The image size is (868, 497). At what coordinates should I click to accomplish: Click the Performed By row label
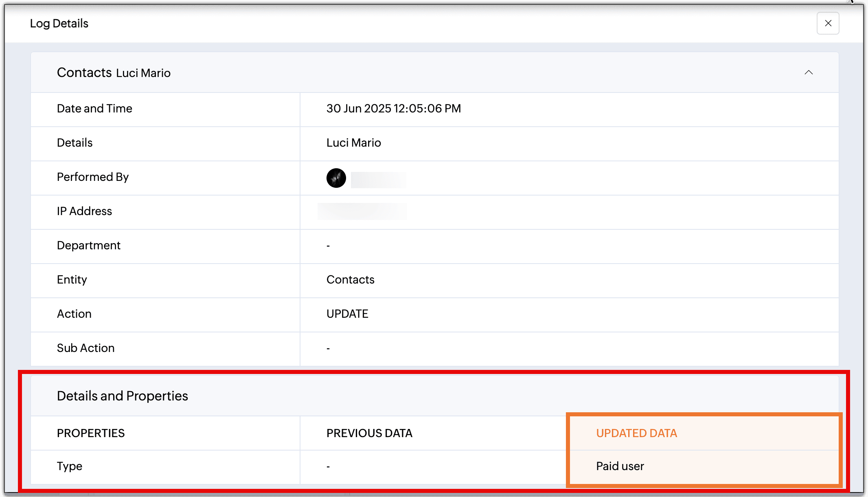click(x=92, y=177)
